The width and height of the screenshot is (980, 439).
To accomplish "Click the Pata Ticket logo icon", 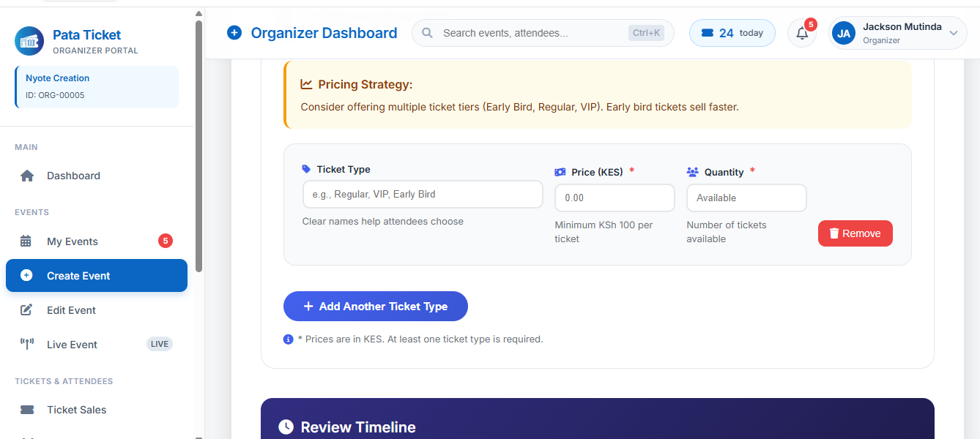I will 29,41.
